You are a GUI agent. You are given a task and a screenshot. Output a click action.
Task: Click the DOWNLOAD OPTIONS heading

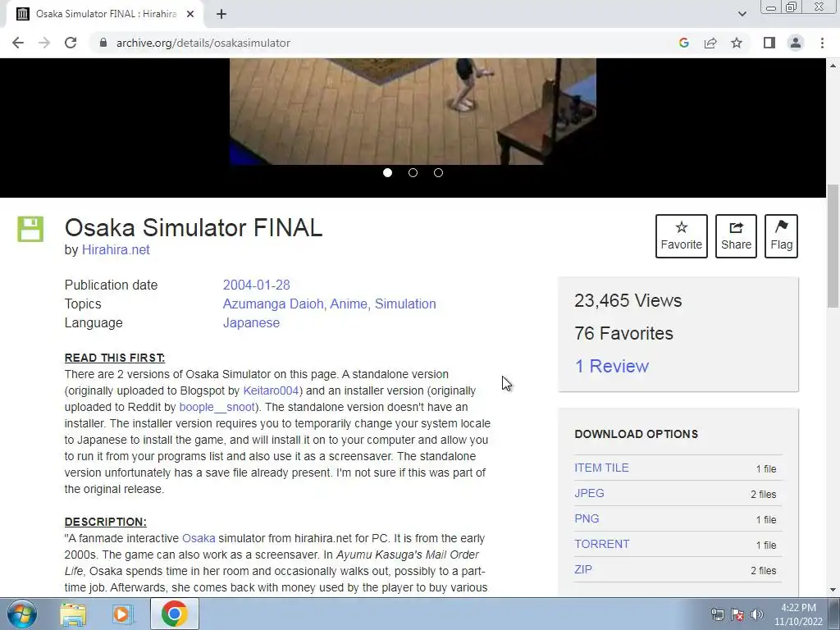[x=636, y=434]
